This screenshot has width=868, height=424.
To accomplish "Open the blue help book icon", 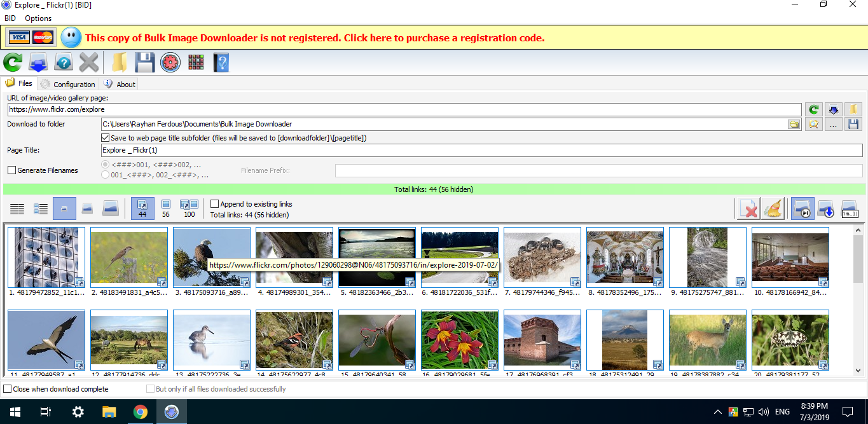I will pyautogui.click(x=221, y=62).
